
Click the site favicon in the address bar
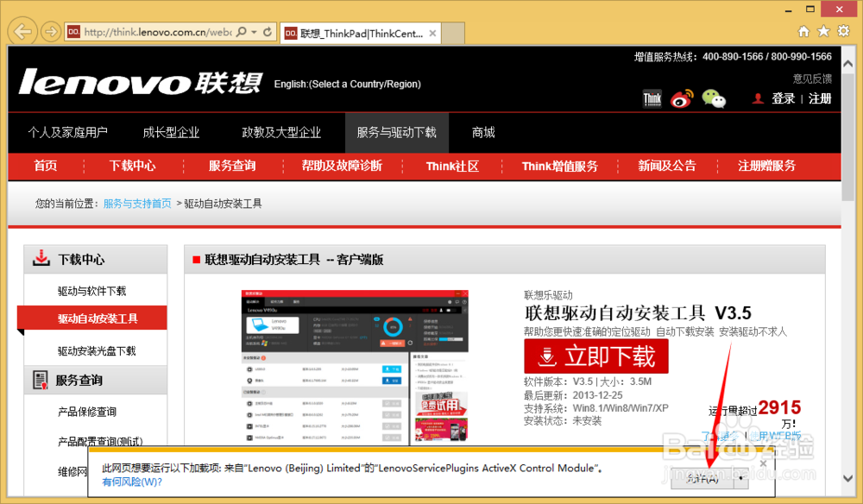(73, 32)
